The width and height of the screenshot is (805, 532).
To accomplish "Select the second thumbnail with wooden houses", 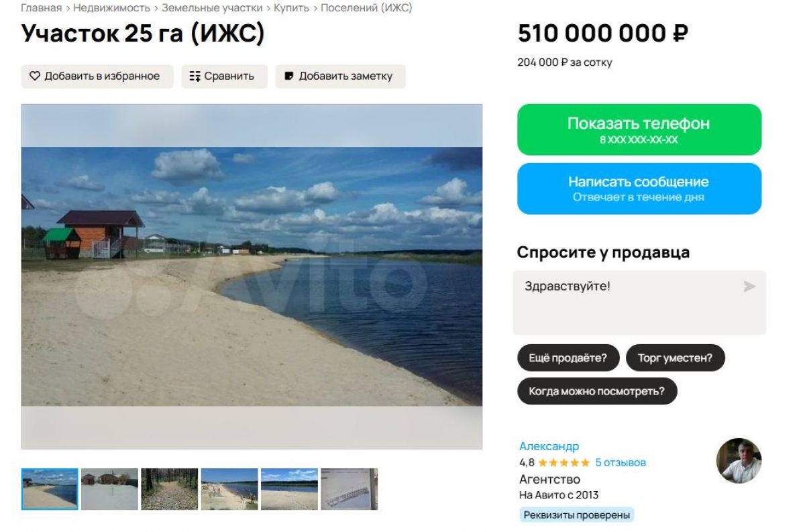I will click(x=109, y=489).
